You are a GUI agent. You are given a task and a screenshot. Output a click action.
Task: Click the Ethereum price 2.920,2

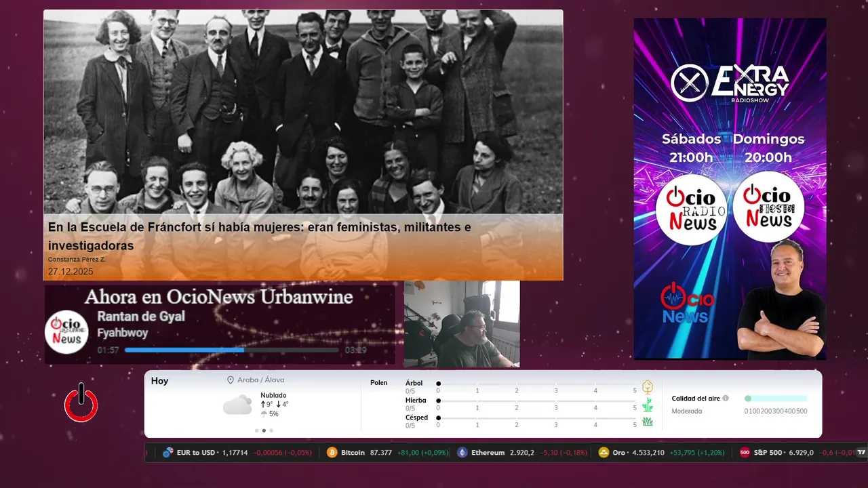pyautogui.click(x=522, y=452)
